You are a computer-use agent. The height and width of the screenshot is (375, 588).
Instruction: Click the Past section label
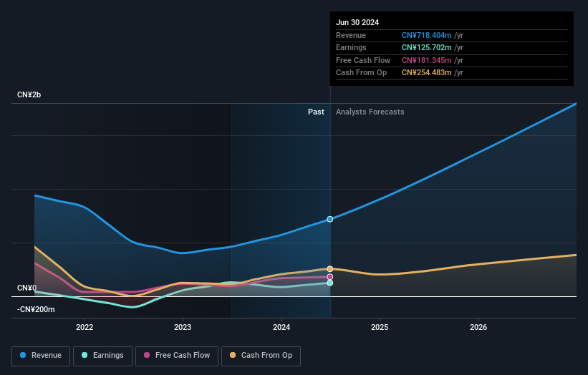[316, 112]
